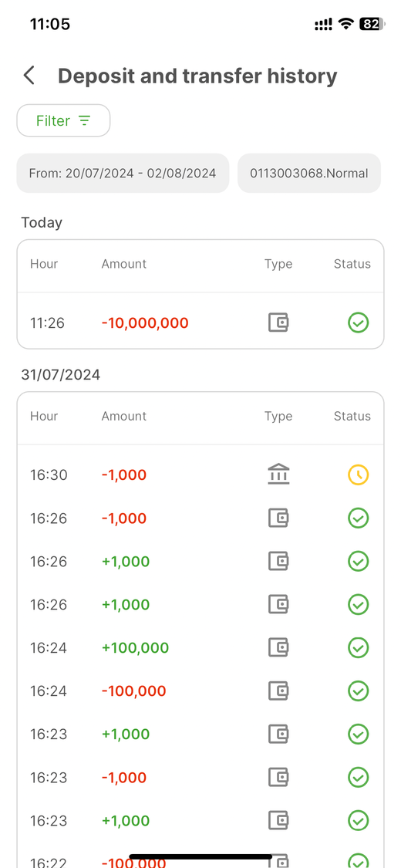Tap the yellow pending clock status icon
The height and width of the screenshot is (868, 401).
[359, 475]
